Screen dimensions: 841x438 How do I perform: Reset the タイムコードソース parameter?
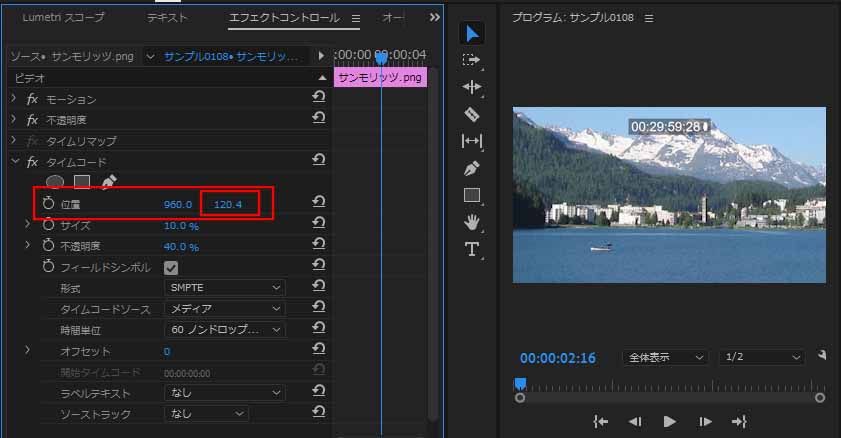tap(319, 307)
